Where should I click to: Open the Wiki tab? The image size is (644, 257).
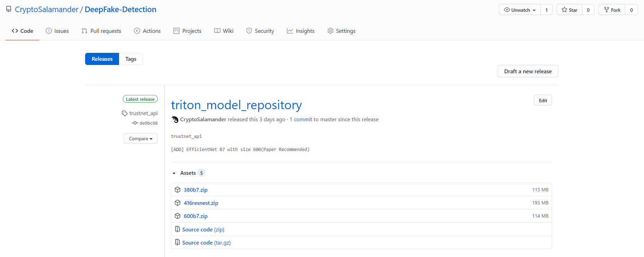click(224, 31)
